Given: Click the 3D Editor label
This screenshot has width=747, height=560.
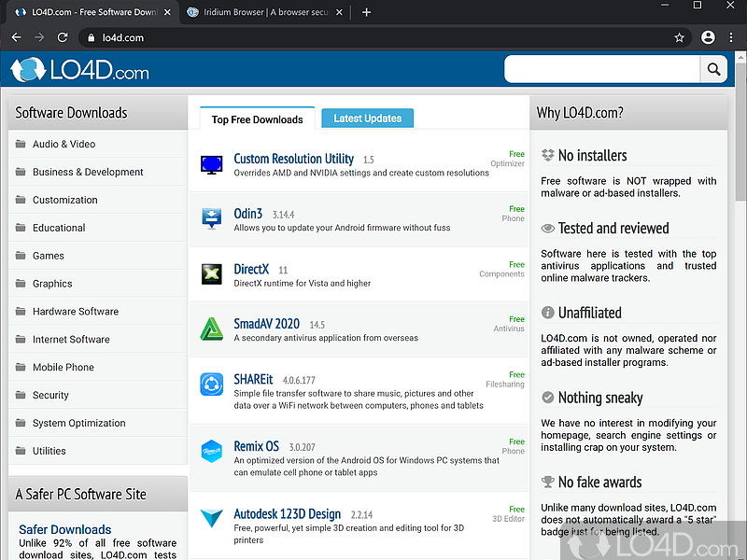Looking at the screenshot, I should pos(508,519).
